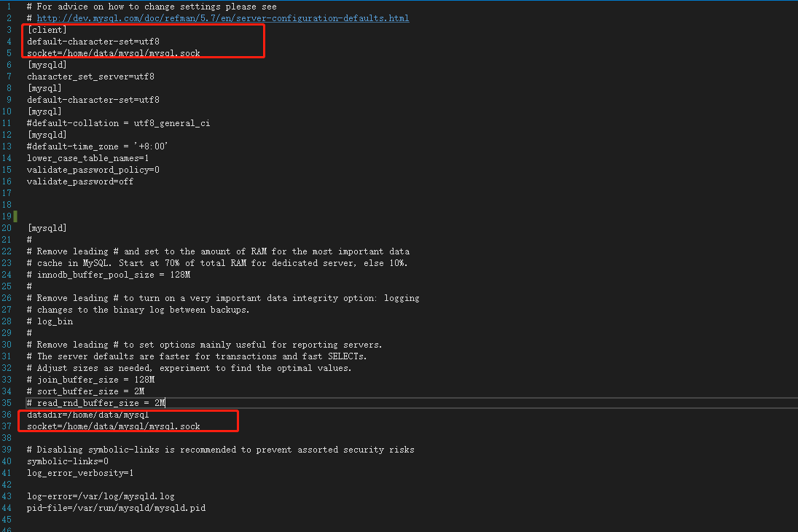Click the socket line on line 37

[114, 426]
